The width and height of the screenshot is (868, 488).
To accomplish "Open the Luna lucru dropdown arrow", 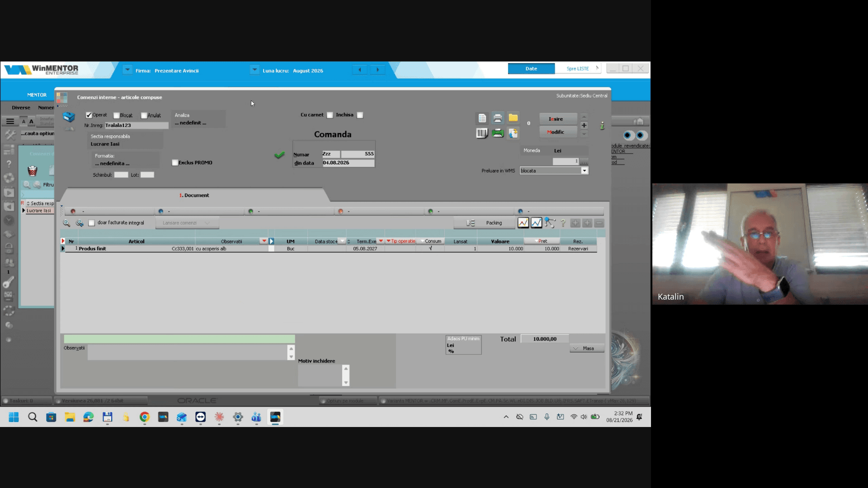I will pos(255,70).
